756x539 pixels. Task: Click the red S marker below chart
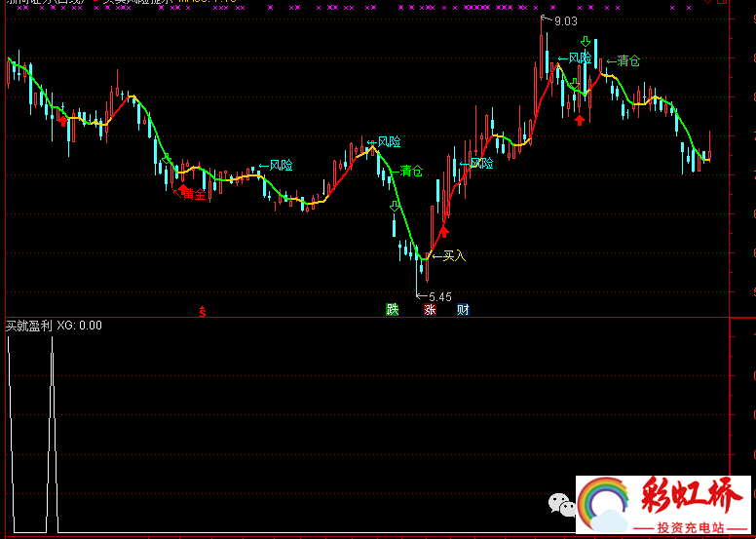203,312
